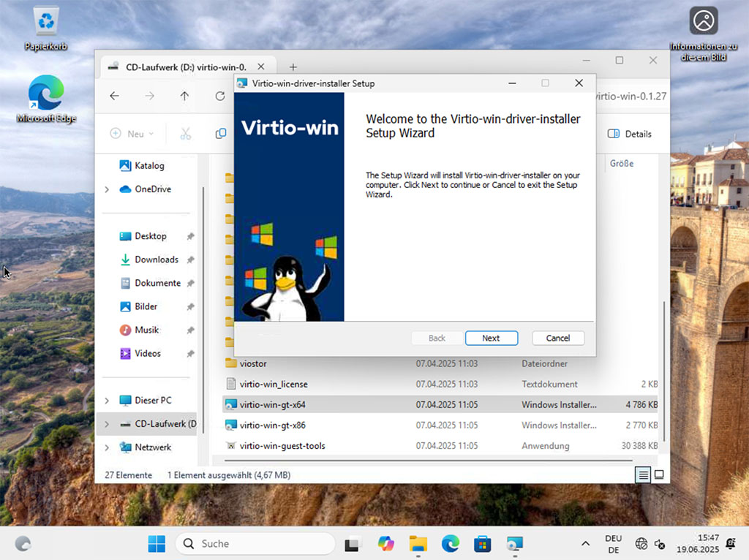Select Netzwerk in navigation pane
Viewport: 749px width, 560px height.
[x=153, y=447]
